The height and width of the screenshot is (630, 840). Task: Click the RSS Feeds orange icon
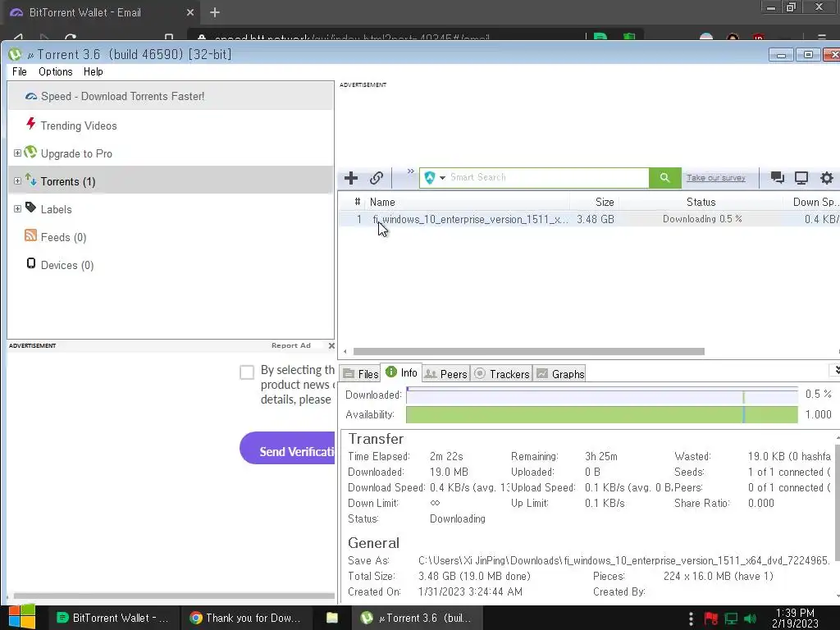[30, 235]
